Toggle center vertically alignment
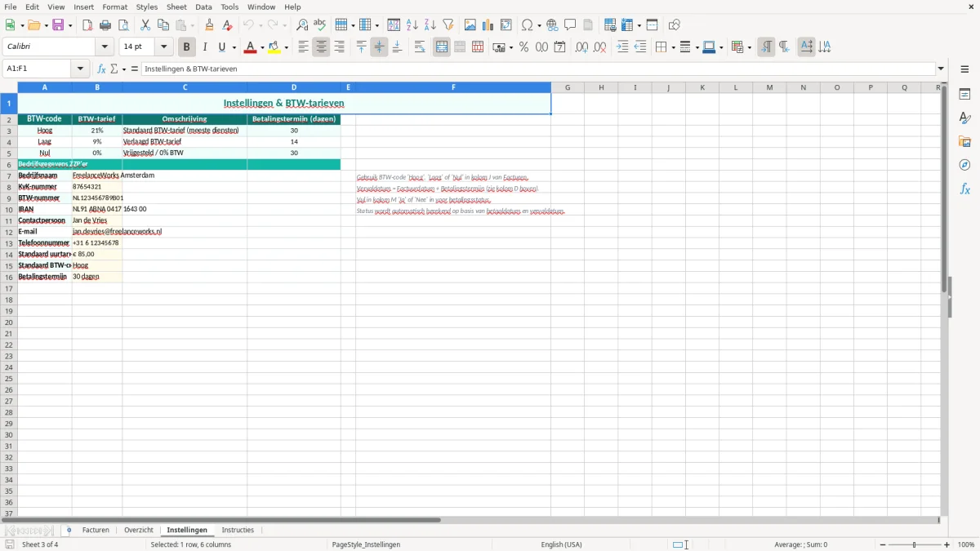 point(379,47)
